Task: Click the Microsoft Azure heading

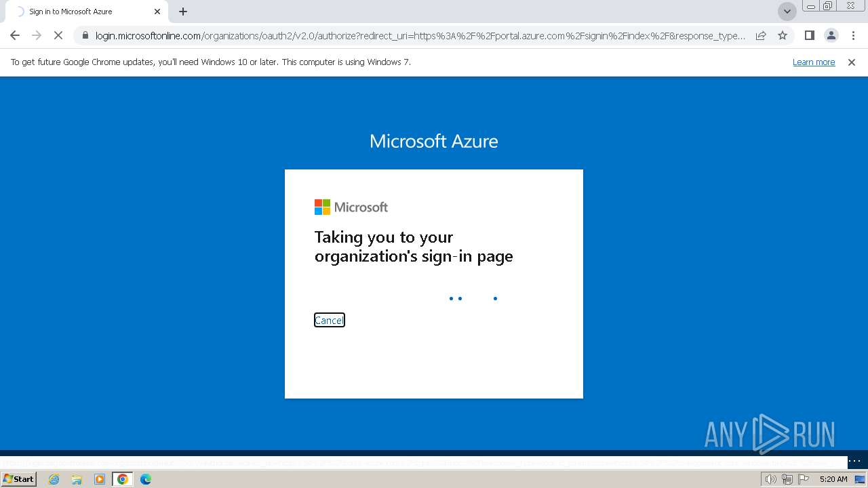Action: (434, 141)
